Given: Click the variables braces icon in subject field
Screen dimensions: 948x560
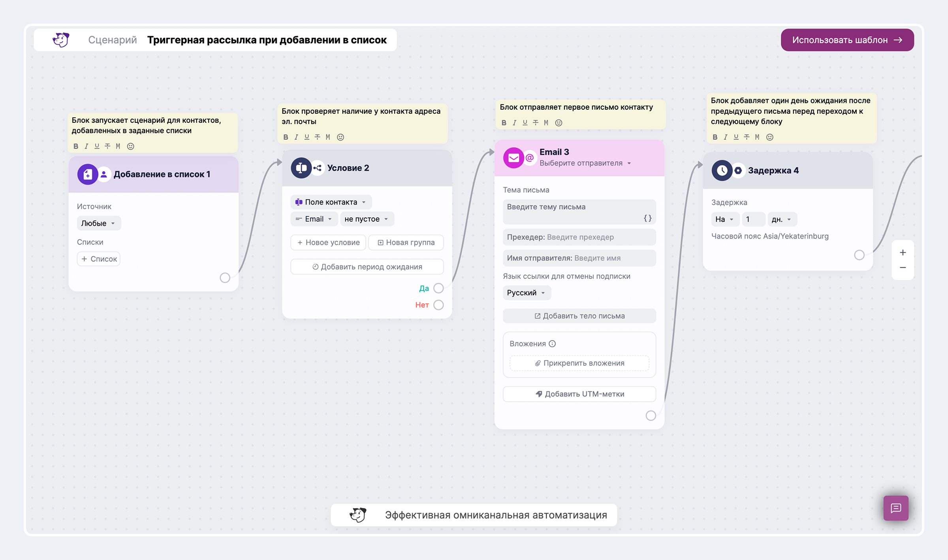Looking at the screenshot, I should tap(647, 218).
